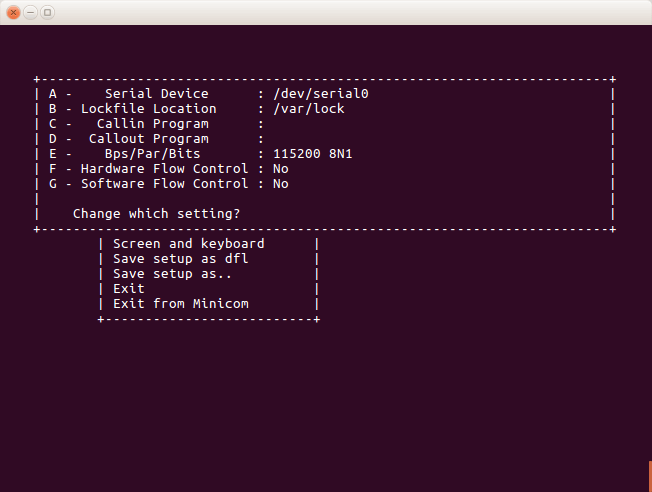
Task: Choose Exit from Minicom
Action: 180,303
